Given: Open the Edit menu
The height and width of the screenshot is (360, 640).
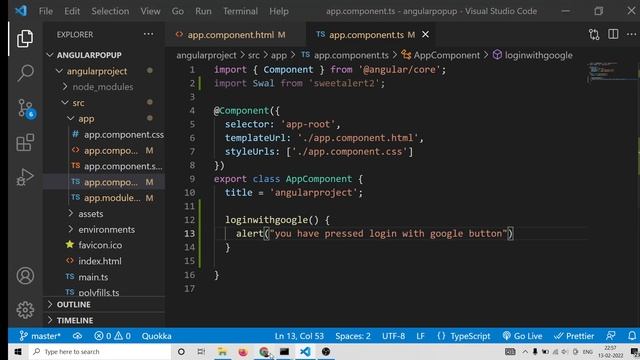Looking at the screenshot, I should 72,11.
